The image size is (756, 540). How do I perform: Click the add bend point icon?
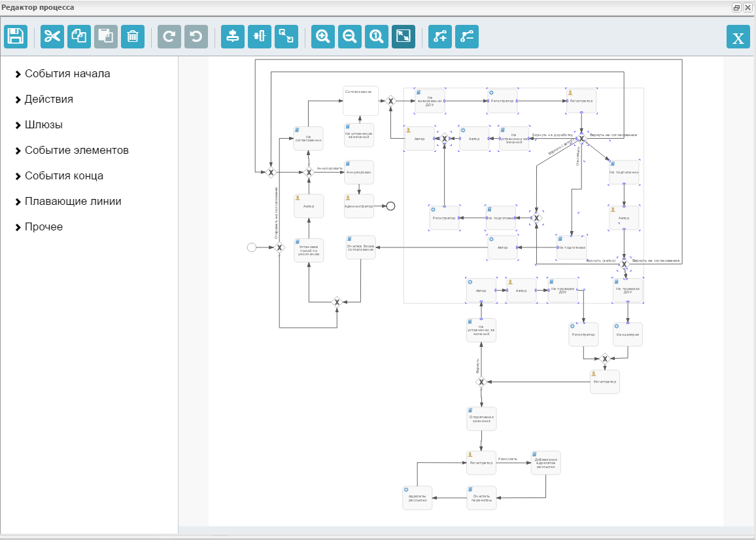(x=440, y=37)
